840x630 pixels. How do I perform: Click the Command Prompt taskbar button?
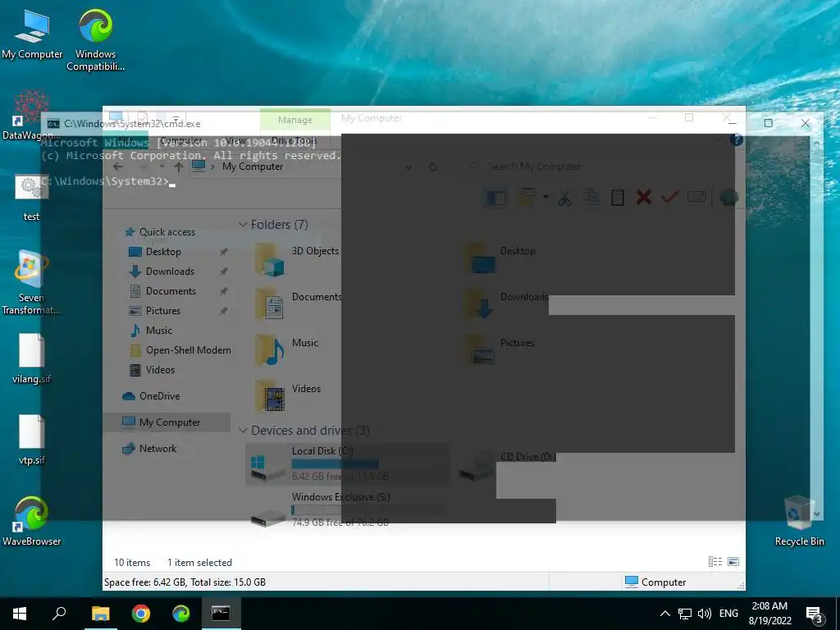221,614
